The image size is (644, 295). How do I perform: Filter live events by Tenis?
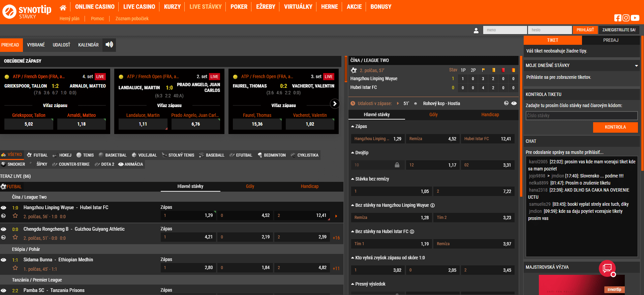tap(85, 155)
